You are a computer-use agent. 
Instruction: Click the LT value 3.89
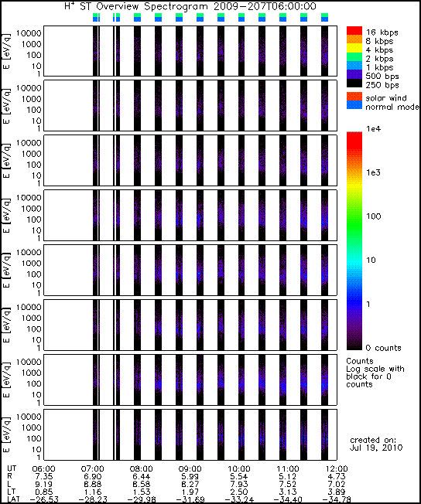click(337, 492)
